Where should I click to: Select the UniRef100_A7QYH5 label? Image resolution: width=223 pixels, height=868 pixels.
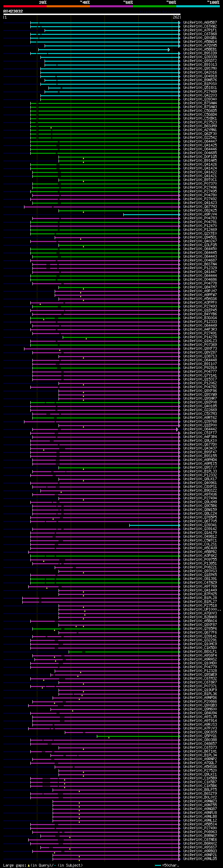tap(200, 46)
